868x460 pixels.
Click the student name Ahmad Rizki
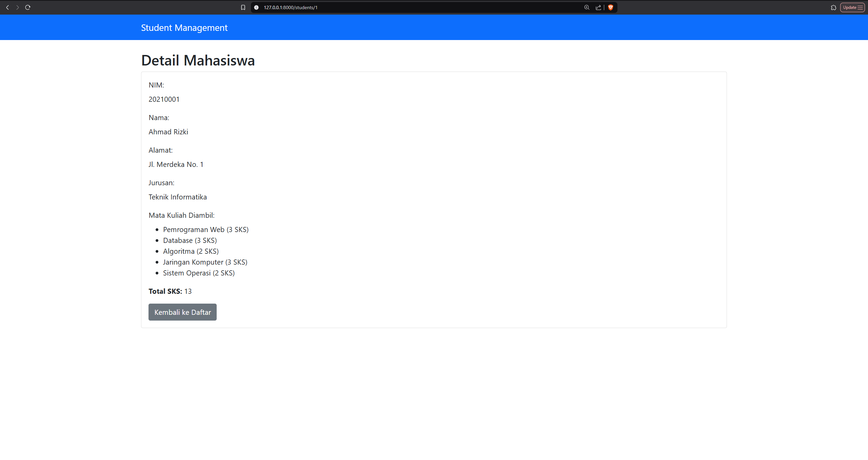(168, 132)
